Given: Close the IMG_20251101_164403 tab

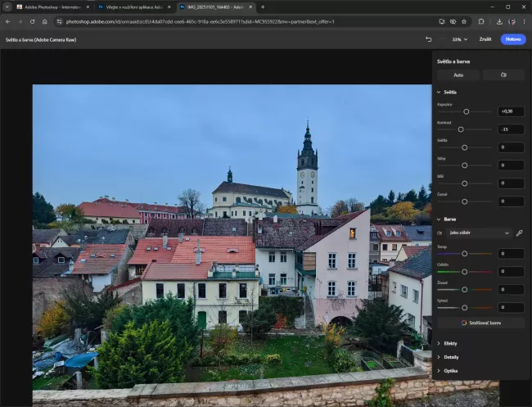Looking at the screenshot, I should click(x=250, y=7).
